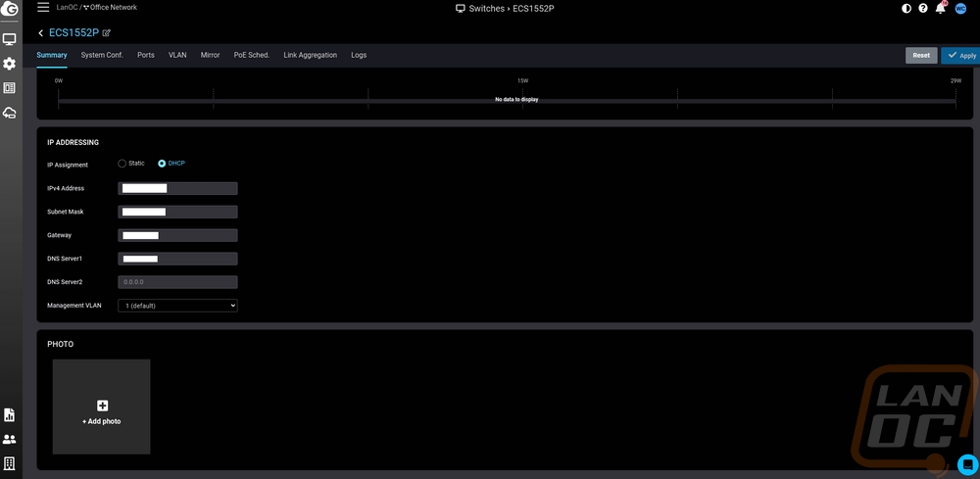Click the edit icon beside ECS1552P
Viewport: 980px width, 479px height.
click(x=107, y=33)
